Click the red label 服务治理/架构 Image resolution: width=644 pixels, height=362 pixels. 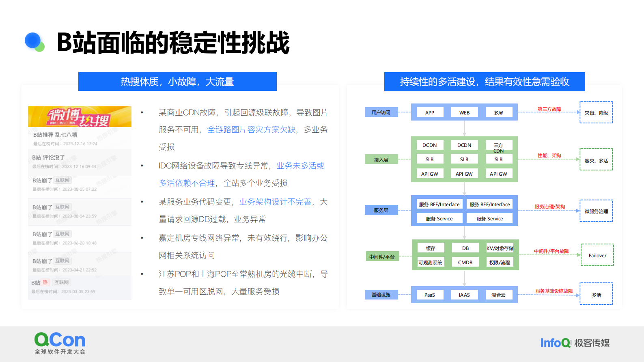[x=550, y=207]
